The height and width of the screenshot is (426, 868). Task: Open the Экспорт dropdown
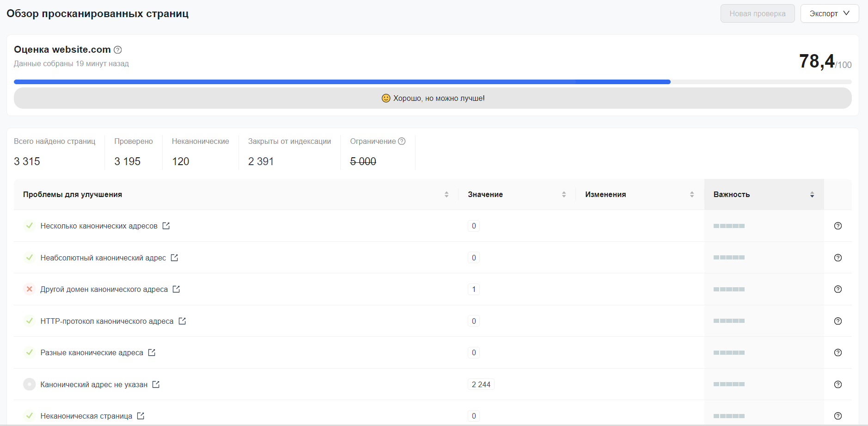coord(829,13)
